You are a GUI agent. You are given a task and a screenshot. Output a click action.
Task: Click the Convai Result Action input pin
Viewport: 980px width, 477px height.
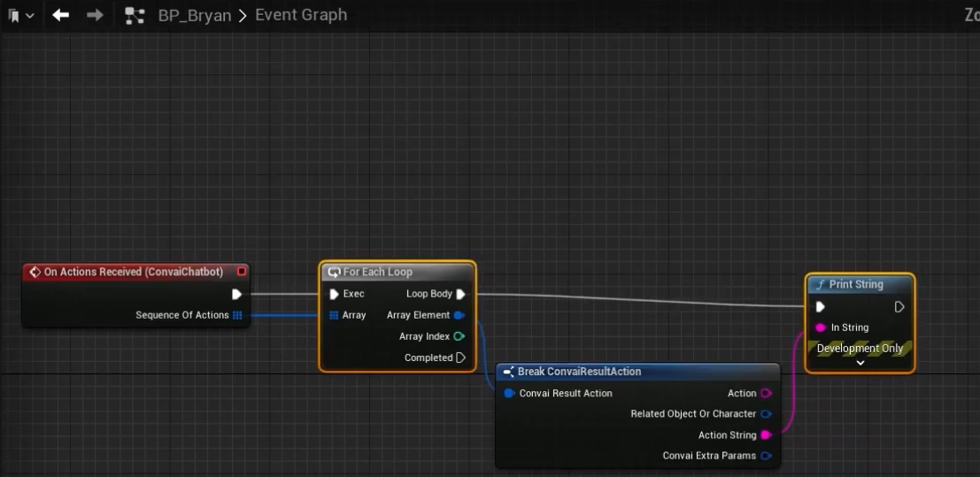pyautogui.click(x=509, y=393)
